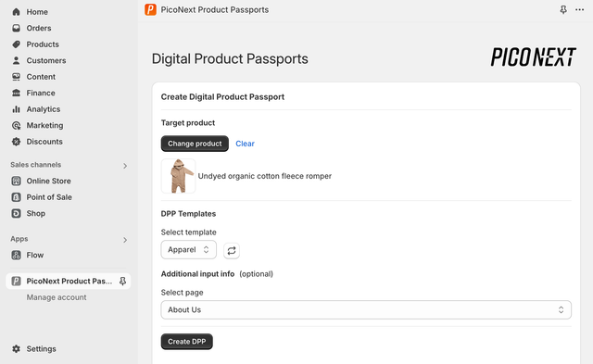Open the Products menu item
Image resolution: width=593 pixels, height=364 pixels.
tap(43, 44)
